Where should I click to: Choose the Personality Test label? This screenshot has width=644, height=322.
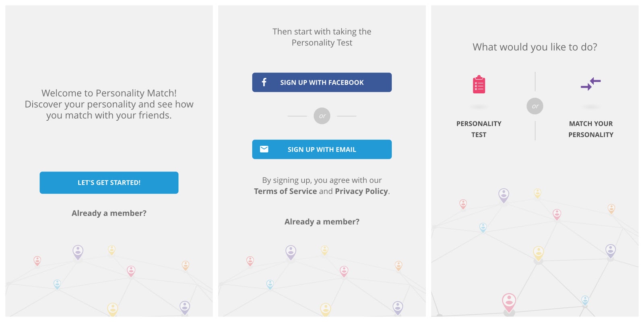[x=479, y=129]
